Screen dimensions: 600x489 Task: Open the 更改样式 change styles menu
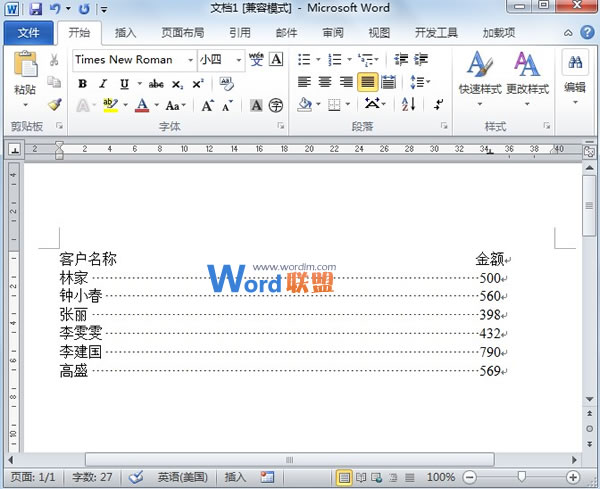[x=527, y=78]
